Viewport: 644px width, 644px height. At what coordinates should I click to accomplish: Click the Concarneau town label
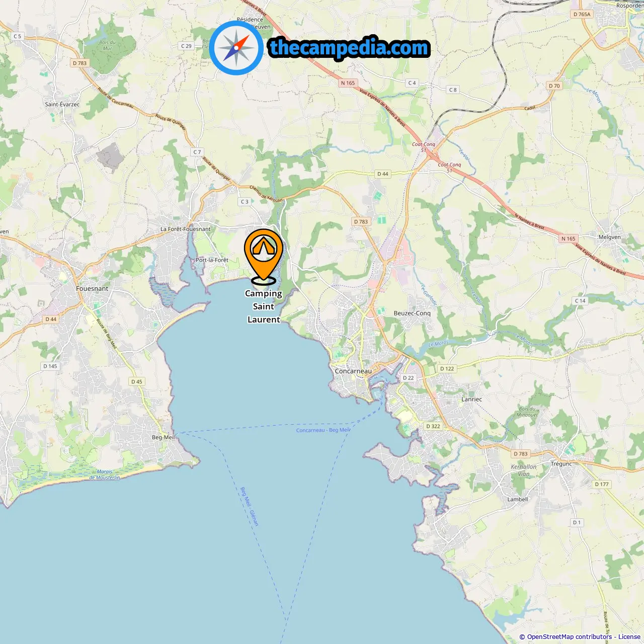(x=353, y=371)
